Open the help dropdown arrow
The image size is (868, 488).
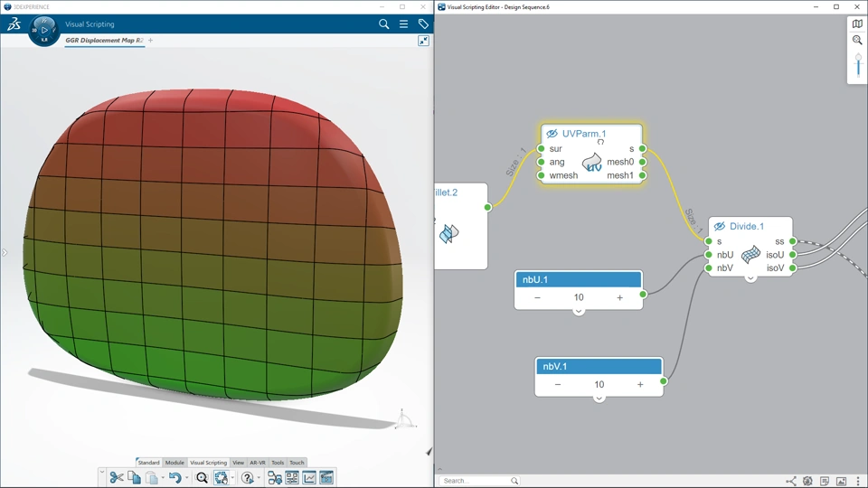point(259,477)
